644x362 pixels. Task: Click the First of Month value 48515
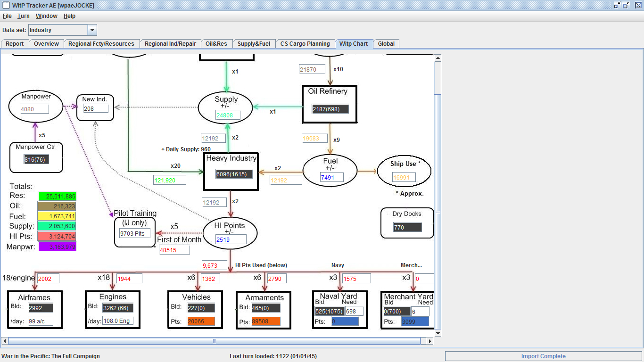pos(174,250)
